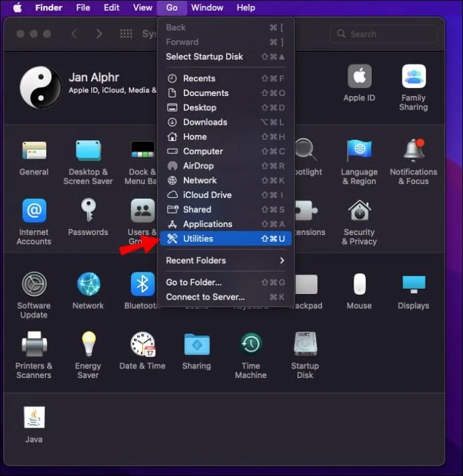Viewport: 463px width, 476px height.
Task: Expand the Recent Folders submenu
Action: click(225, 260)
